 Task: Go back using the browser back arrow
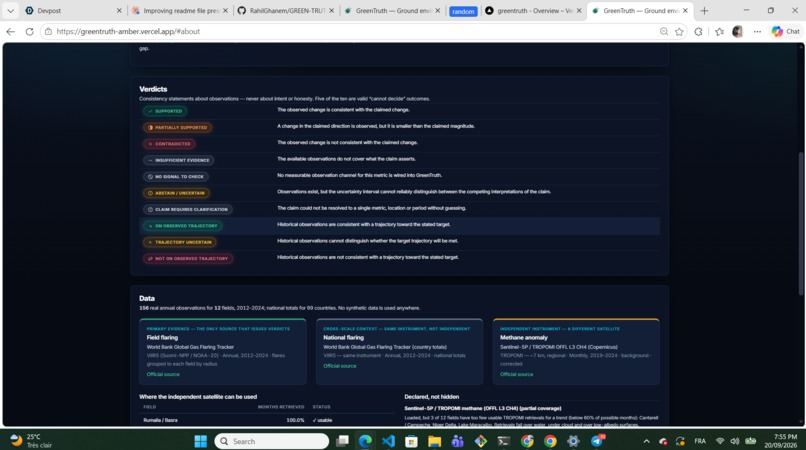click(x=10, y=31)
